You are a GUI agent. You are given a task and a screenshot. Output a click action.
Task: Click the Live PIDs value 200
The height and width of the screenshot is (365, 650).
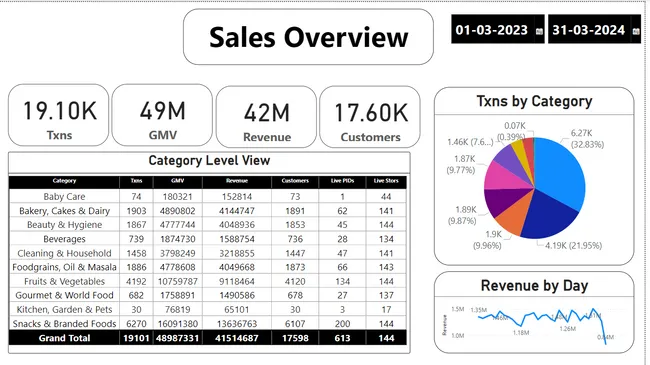click(342, 324)
